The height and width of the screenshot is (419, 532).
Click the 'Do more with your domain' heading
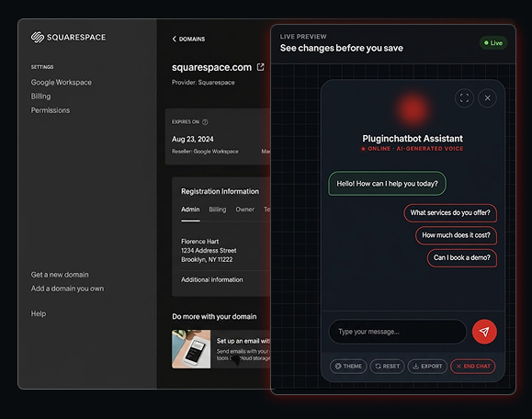click(x=214, y=316)
